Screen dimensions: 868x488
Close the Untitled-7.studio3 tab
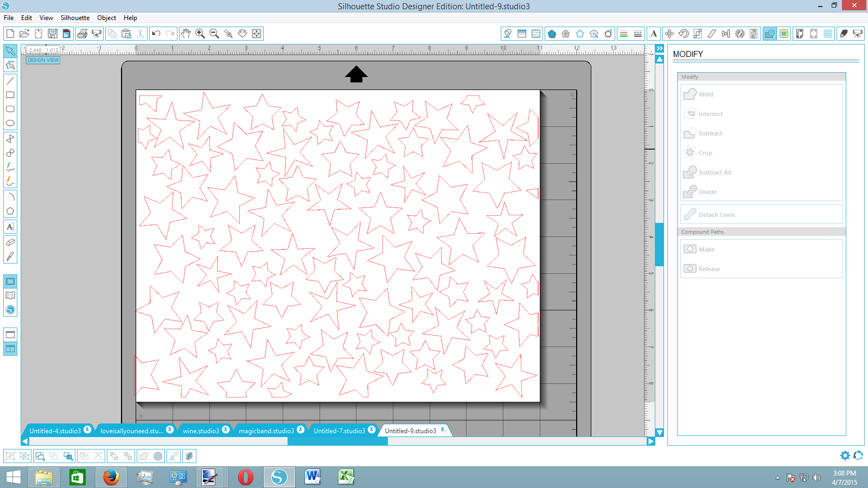point(372,429)
